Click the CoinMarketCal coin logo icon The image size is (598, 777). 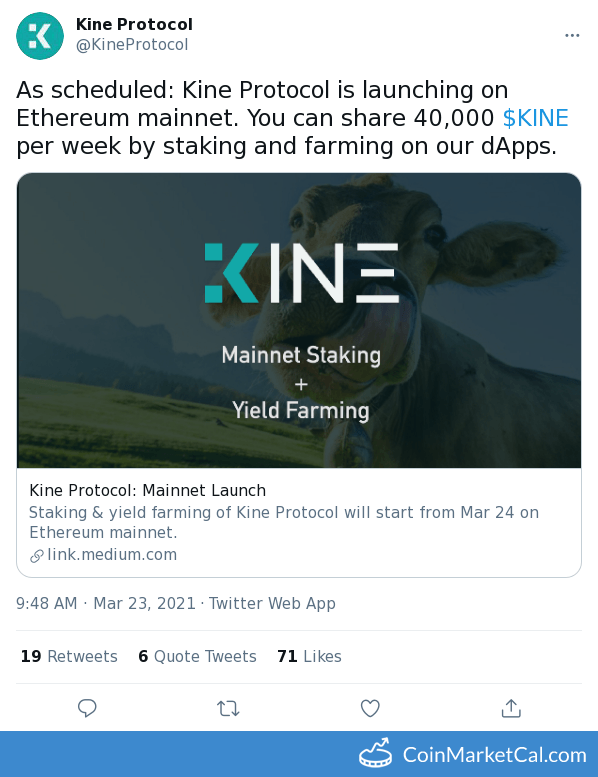click(x=375, y=753)
